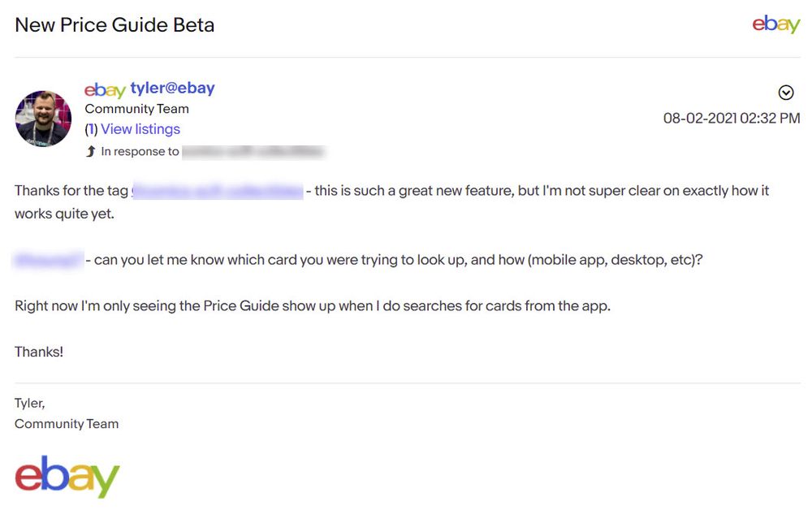Select the Community Team label
Viewport: 812px width, 519px height.
[136, 108]
